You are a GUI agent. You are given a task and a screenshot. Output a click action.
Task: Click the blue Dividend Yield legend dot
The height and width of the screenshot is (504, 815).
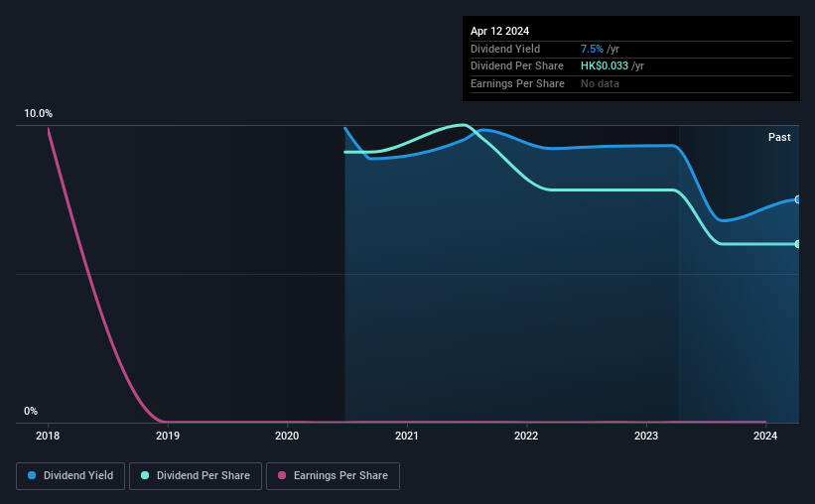click(32, 475)
